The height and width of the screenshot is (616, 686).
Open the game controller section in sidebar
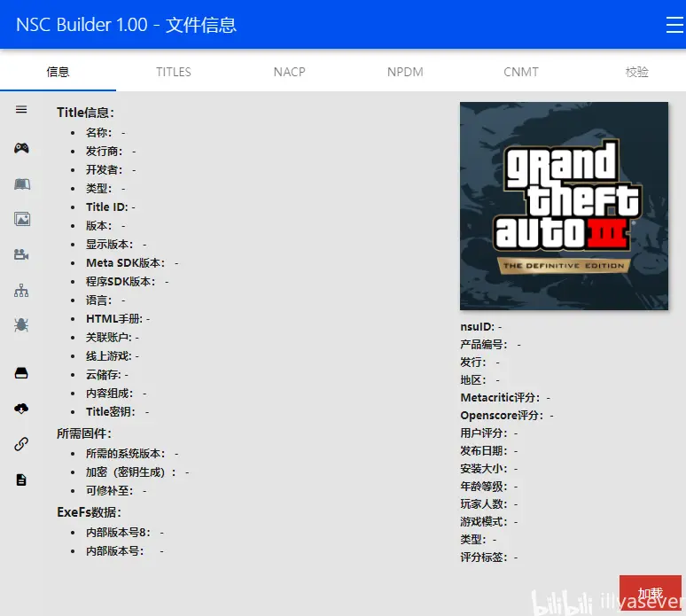21,148
